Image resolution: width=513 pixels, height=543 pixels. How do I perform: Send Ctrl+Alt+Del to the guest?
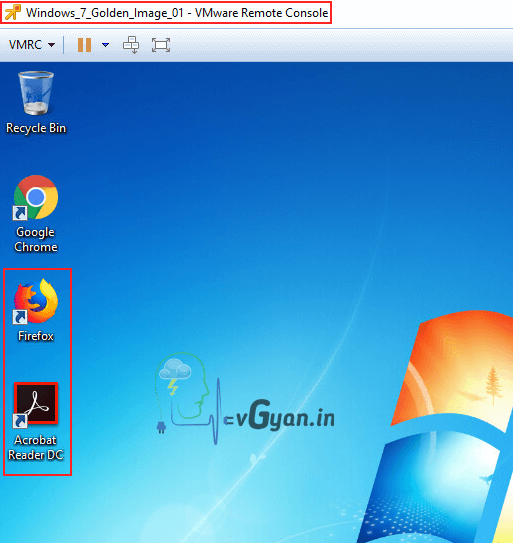131,45
